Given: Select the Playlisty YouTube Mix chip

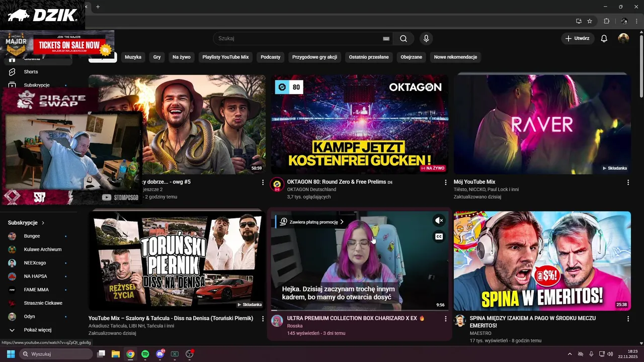Looking at the screenshot, I should (x=225, y=57).
